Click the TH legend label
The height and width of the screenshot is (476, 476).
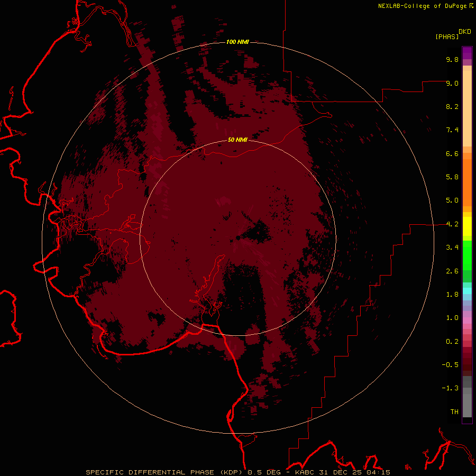click(454, 412)
